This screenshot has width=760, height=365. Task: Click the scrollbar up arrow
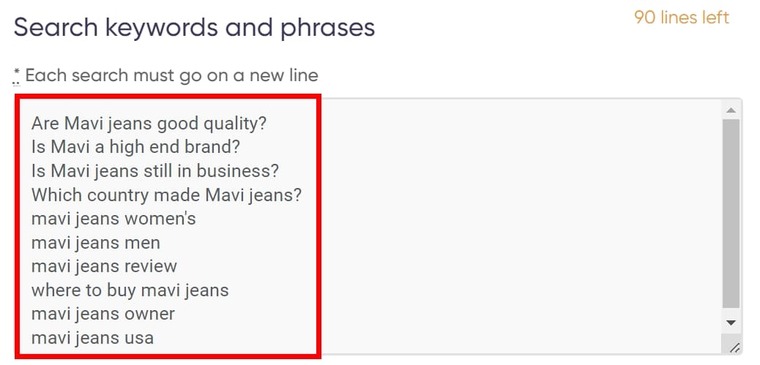click(x=731, y=111)
